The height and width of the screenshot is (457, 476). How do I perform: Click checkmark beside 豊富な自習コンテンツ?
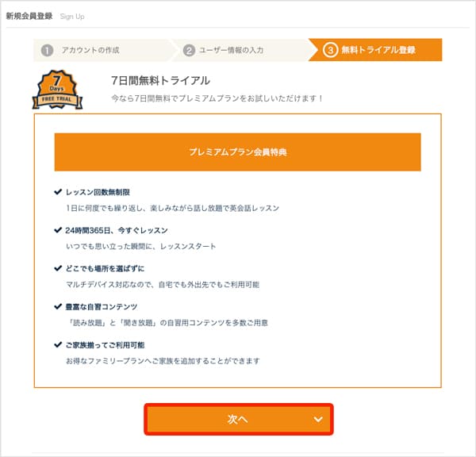[x=57, y=306]
